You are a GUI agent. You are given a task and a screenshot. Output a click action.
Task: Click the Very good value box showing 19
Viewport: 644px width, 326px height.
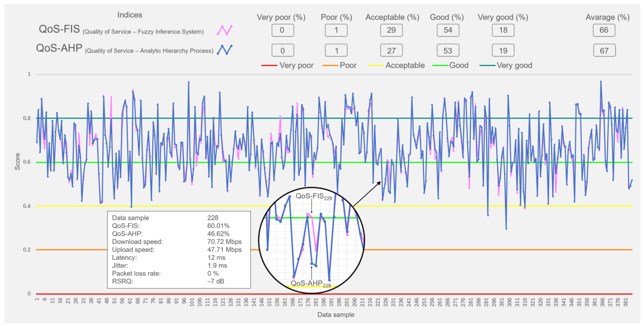click(x=503, y=51)
